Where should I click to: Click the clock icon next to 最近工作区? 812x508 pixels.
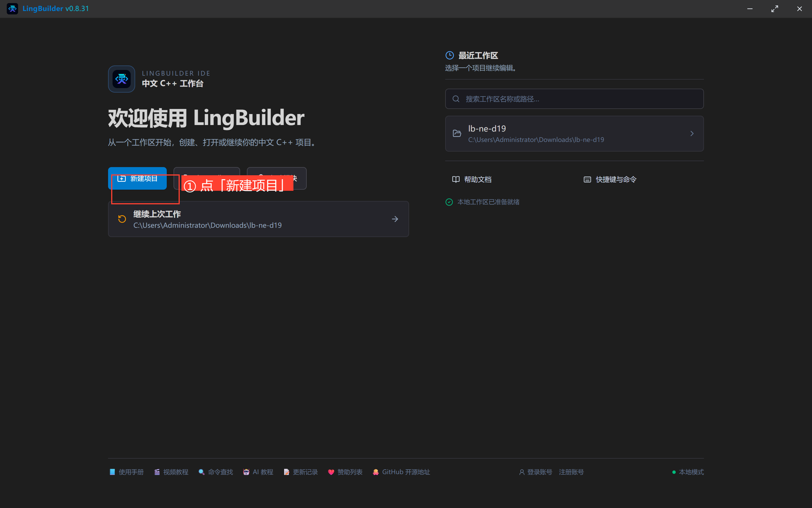click(449, 55)
